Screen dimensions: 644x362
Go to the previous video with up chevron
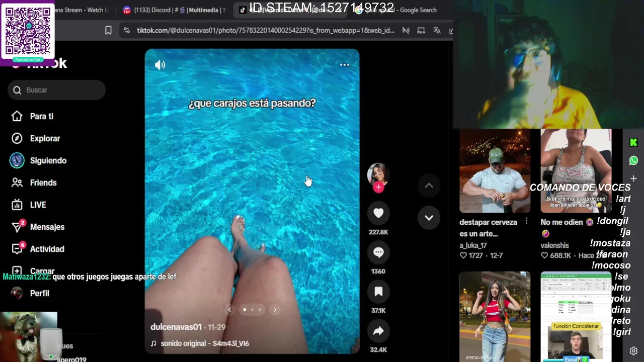click(429, 186)
